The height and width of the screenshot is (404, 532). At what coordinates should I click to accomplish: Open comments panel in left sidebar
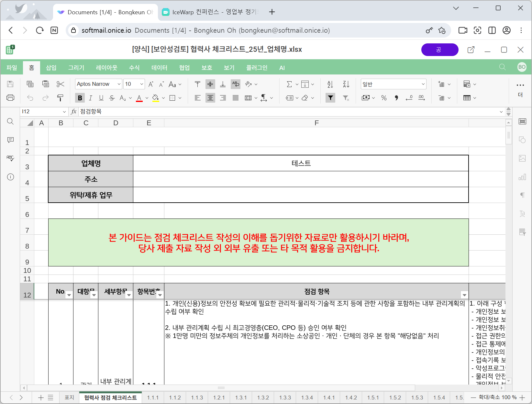(x=10, y=140)
